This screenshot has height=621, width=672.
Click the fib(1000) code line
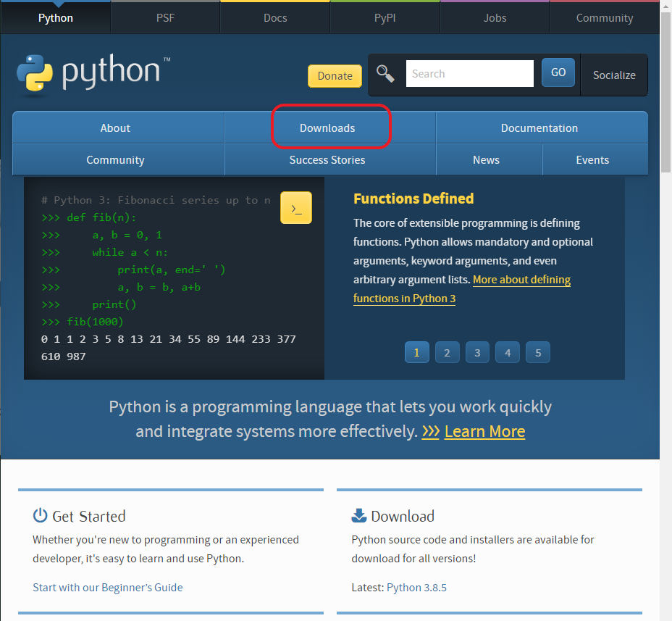click(83, 322)
